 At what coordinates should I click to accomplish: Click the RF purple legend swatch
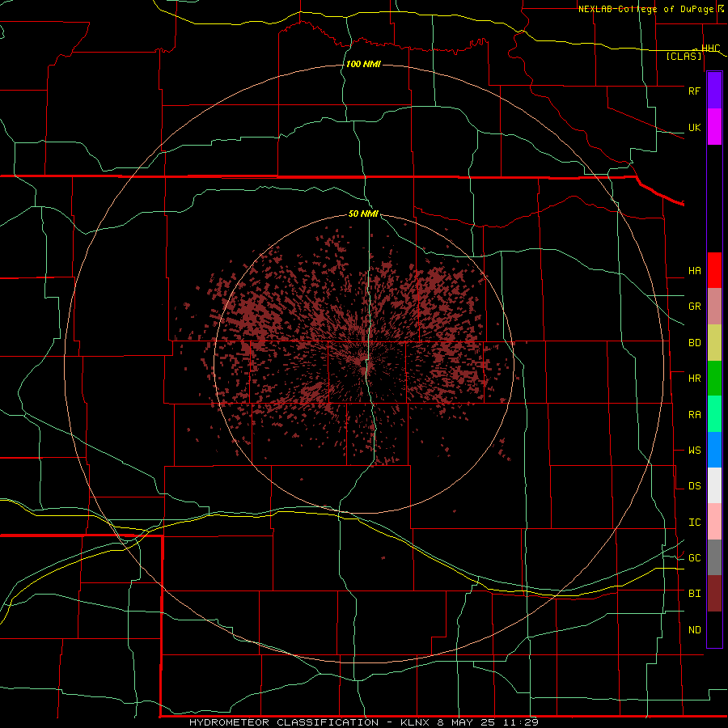point(714,91)
